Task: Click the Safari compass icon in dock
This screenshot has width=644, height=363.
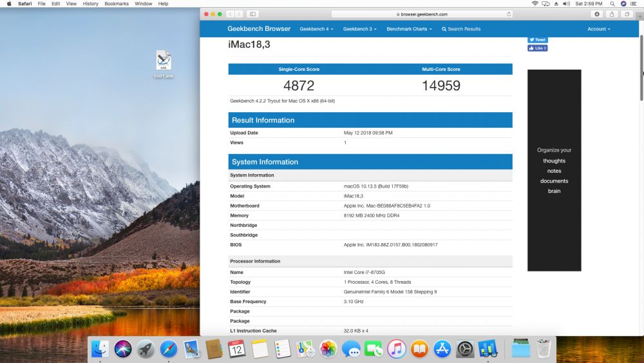Action: [168, 349]
